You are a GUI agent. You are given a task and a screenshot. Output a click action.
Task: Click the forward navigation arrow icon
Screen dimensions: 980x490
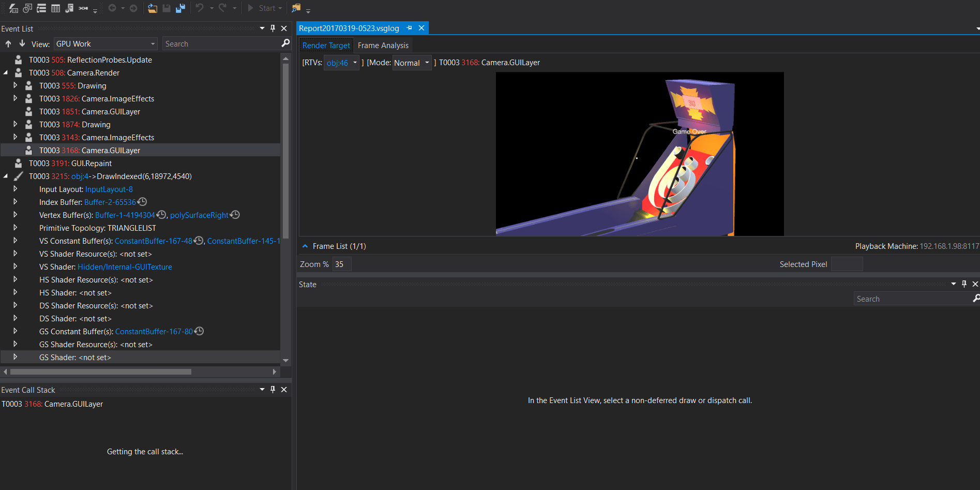coord(133,8)
